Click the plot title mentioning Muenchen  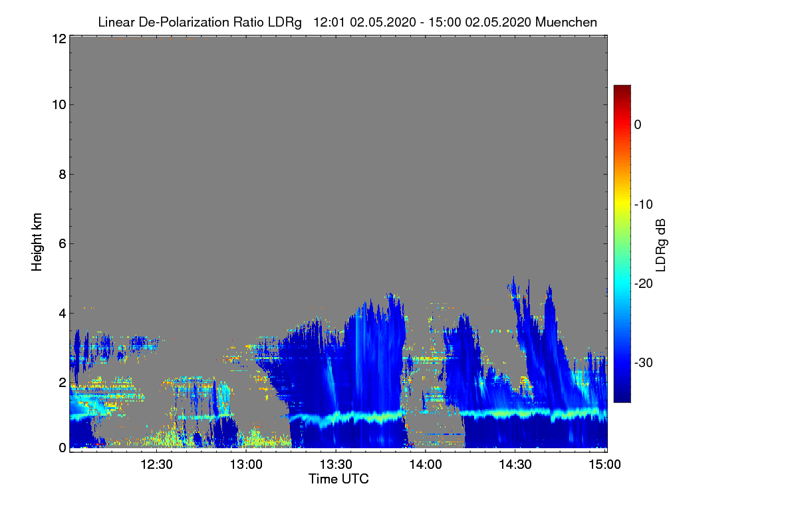pyautogui.click(x=347, y=22)
